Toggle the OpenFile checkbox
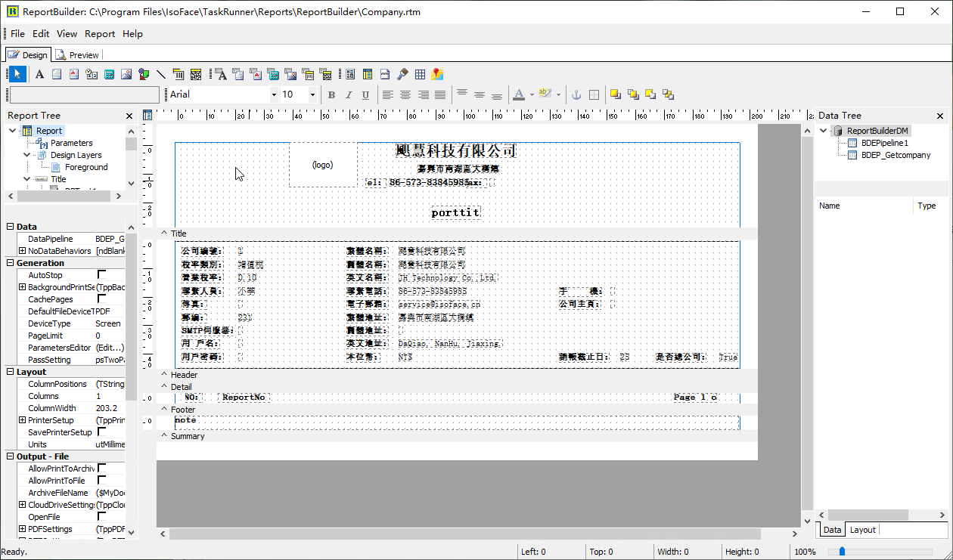Image resolution: width=953 pixels, height=560 pixels. [102, 517]
